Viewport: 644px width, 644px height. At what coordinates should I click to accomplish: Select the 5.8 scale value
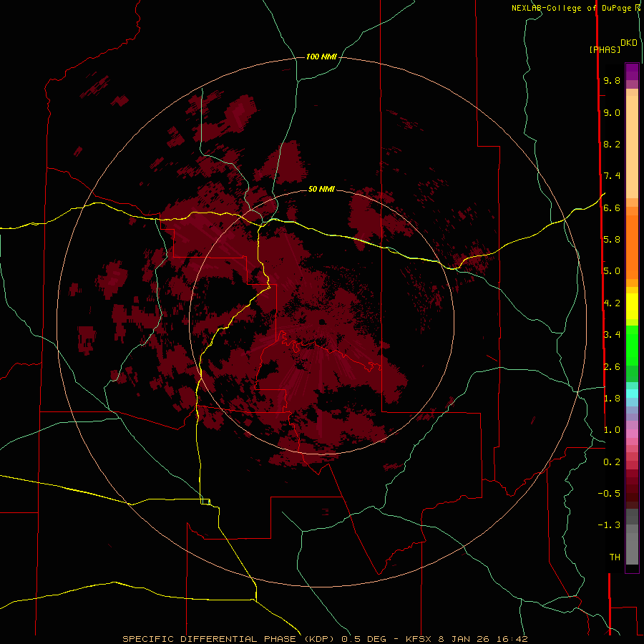click(x=612, y=240)
